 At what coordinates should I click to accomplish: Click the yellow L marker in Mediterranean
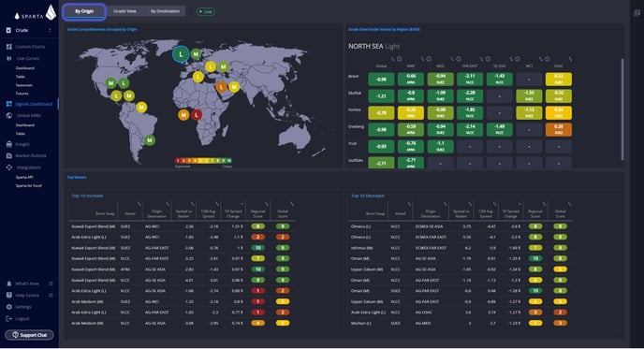tap(198, 77)
